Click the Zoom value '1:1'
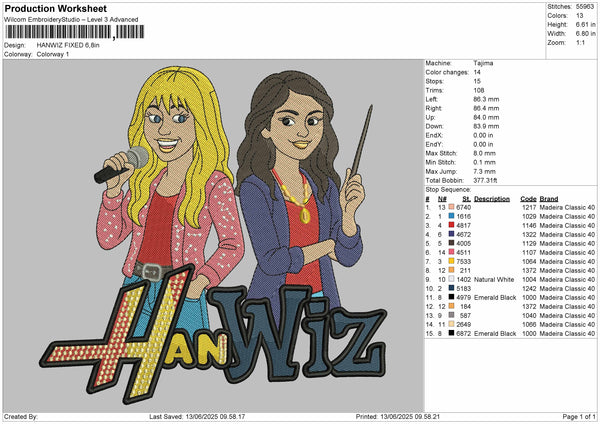 pos(580,43)
